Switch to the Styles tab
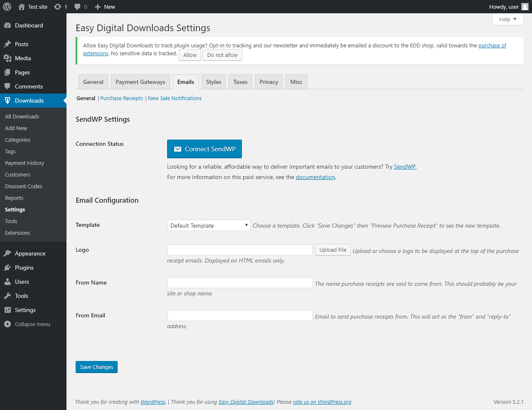Image resolution: width=532 pixels, height=410 pixels. (x=214, y=82)
